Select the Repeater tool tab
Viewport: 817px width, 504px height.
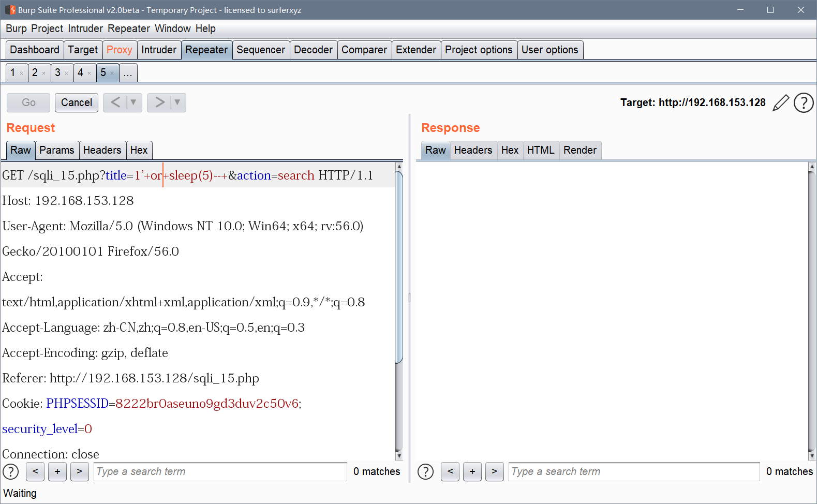(206, 50)
